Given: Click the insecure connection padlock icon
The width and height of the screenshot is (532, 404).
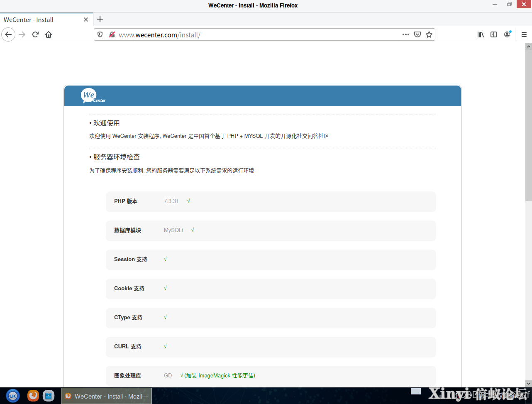Looking at the screenshot, I should tap(112, 34).
